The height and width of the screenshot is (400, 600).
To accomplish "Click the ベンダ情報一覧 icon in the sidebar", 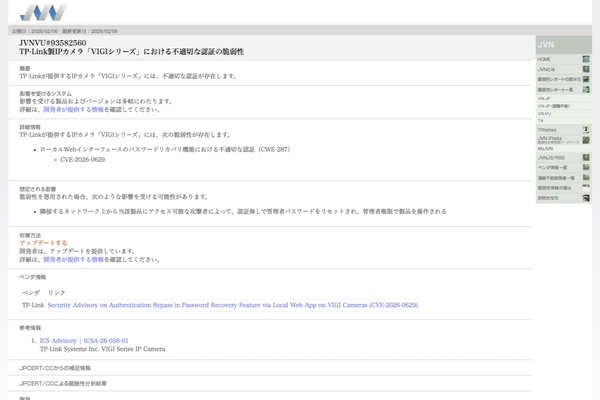I will tap(586, 167).
